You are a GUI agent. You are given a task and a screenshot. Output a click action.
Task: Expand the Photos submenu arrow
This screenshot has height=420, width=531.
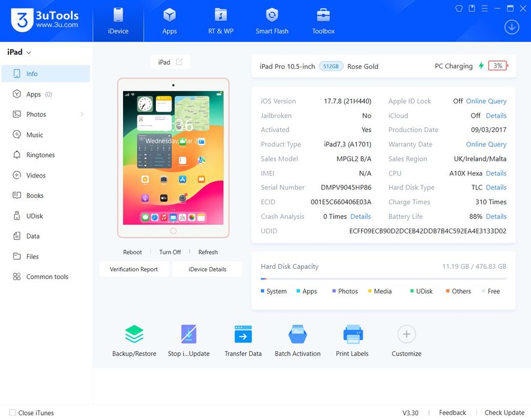82,114
